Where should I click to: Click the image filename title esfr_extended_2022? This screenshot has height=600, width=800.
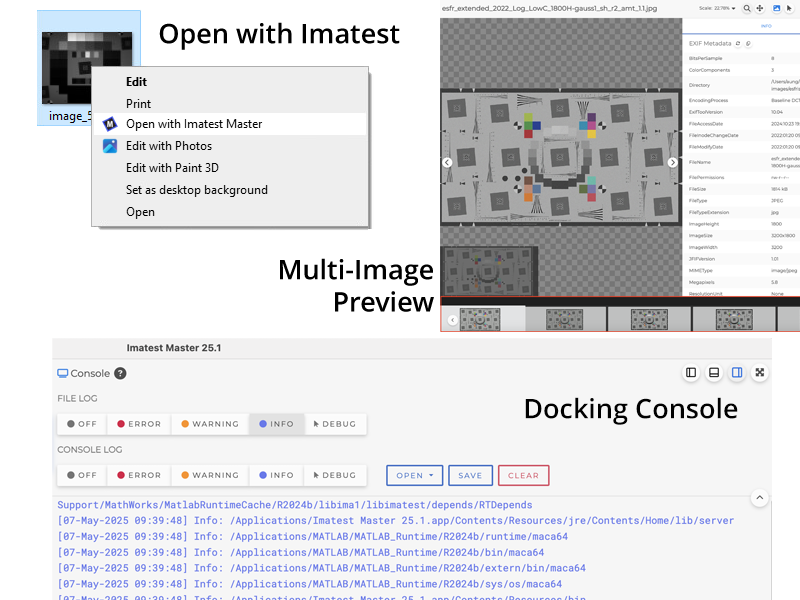[549, 8]
